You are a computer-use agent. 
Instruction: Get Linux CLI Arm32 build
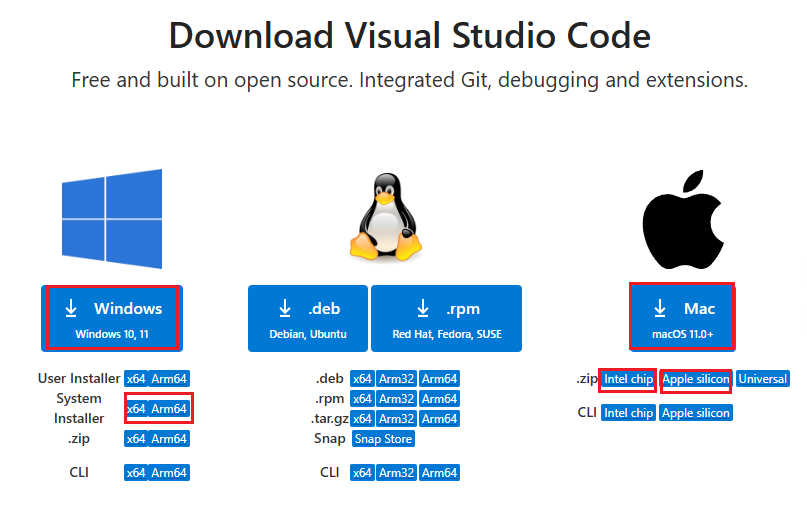tap(396, 473)
